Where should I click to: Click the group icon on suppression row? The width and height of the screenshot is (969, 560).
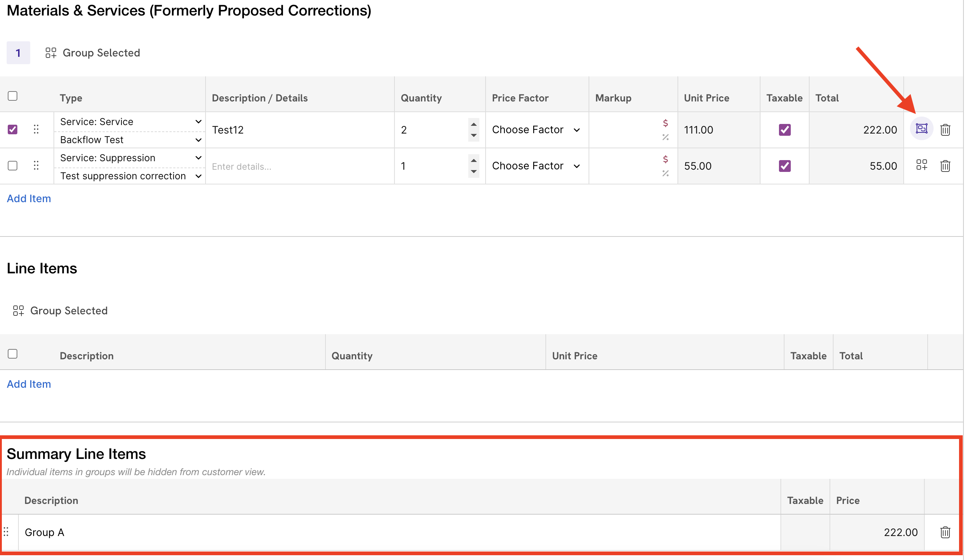coord(921,165)
